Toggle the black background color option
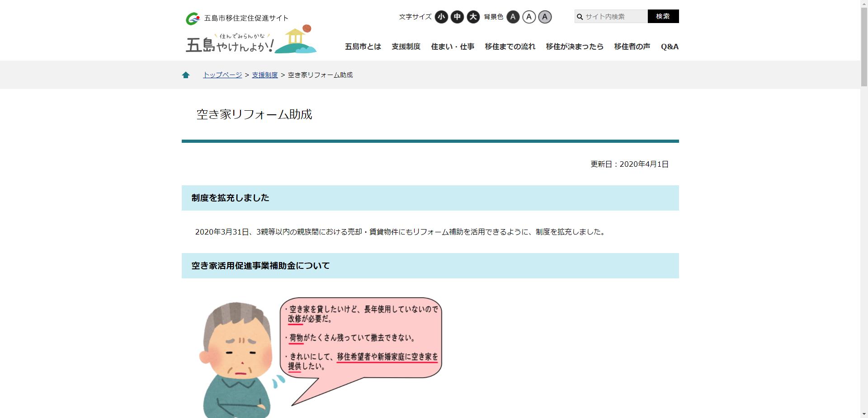Image resolution: width=868 pixels, height=418 pixels. [x=513, y=17]
